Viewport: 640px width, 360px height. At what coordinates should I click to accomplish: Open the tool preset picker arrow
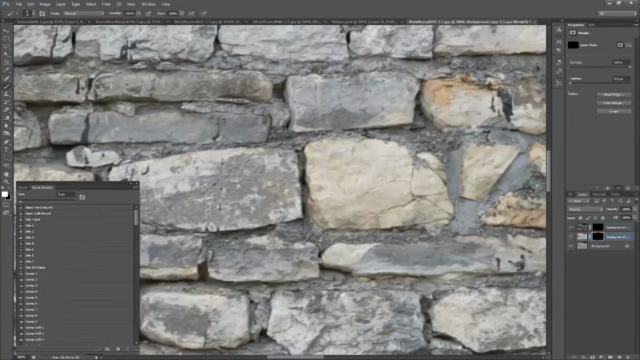(17, 13)
